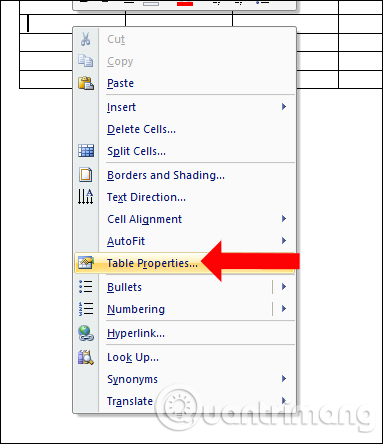The width and height of the screenshot is (383, 444).
Task: Click the Table Properties icon
Action: point(85,263)
